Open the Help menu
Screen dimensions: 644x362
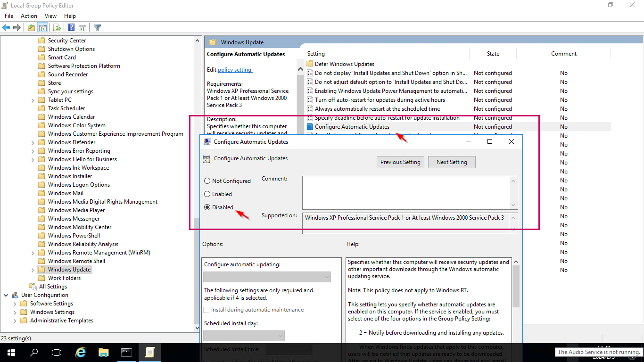click(70, 16)
